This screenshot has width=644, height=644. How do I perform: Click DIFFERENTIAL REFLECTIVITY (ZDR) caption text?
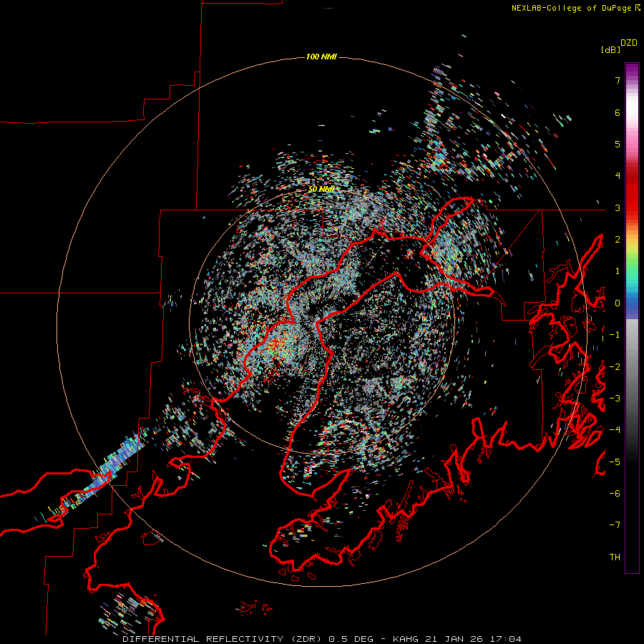click(x=222, y=639)
